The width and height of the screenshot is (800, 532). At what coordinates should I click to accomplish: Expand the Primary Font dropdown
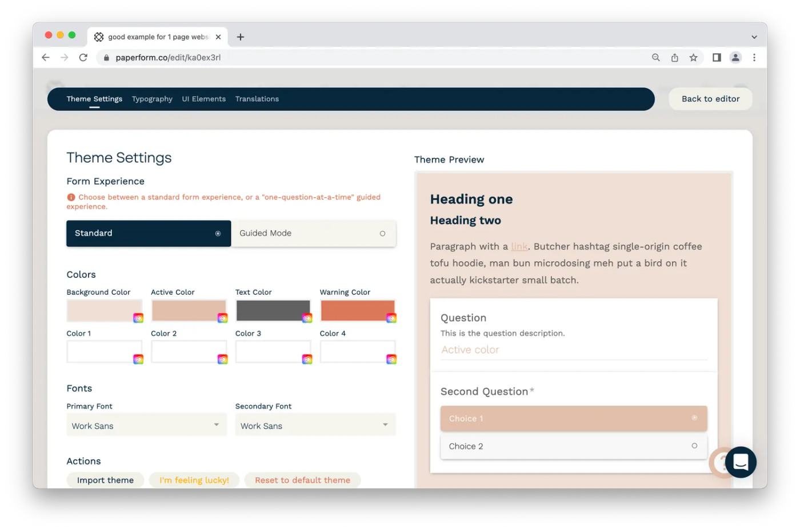tap(147, 426)
